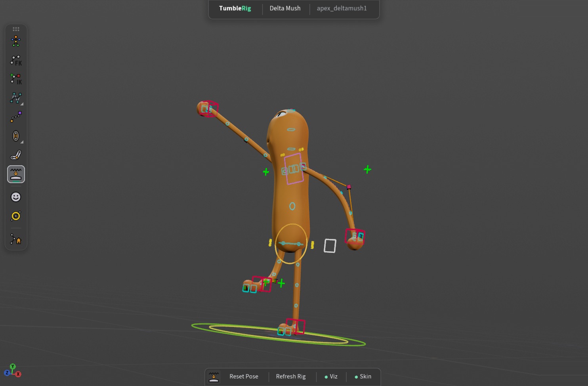The image size is (588, 386).
Task: Select the yellow ring target tool
Action: pos(16,216)
